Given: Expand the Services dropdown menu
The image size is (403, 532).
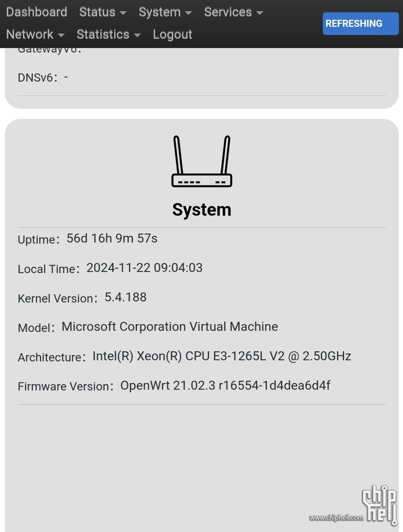Looking at the screenshot, I should click(x=234, y=12).
